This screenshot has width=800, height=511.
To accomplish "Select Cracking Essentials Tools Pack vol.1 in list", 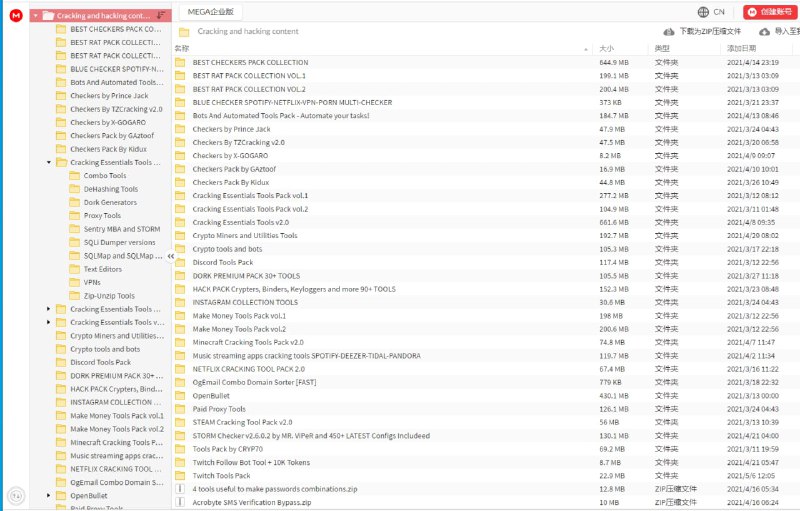I will (486, 195).
